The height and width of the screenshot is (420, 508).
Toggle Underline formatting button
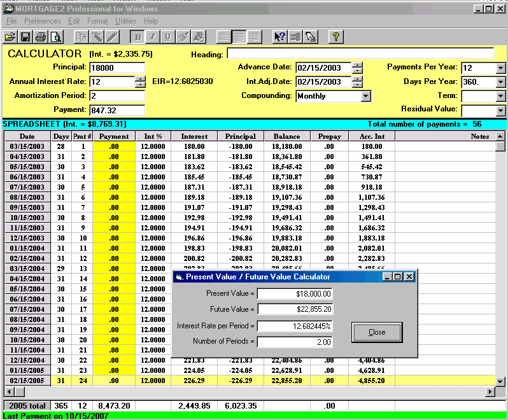(167, 36)
